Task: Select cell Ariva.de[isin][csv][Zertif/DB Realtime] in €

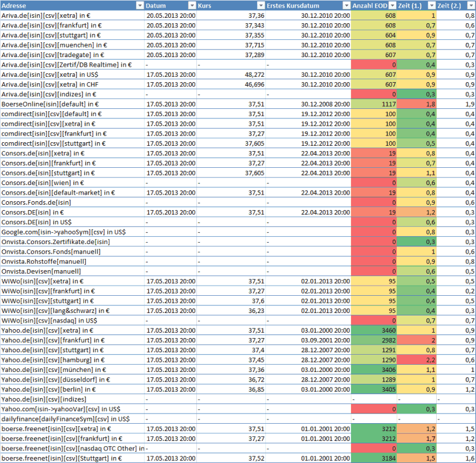Action: pyautogui.click(x=72, y=65)
